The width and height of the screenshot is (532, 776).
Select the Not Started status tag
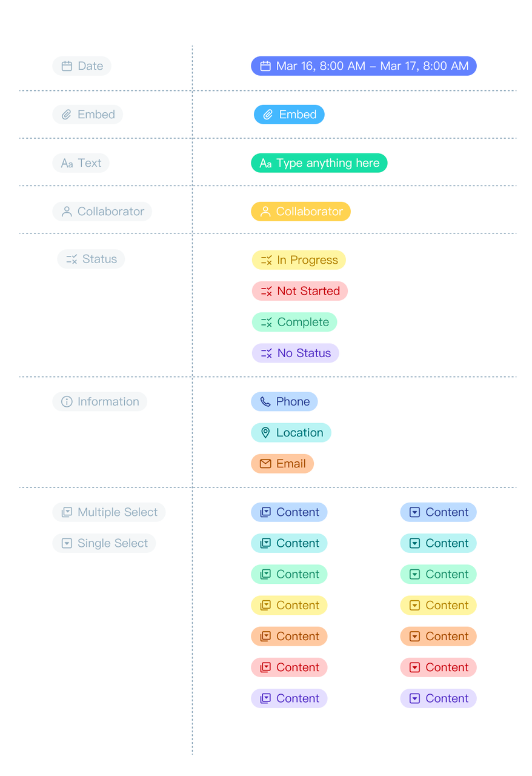click(x=300, y=291)
